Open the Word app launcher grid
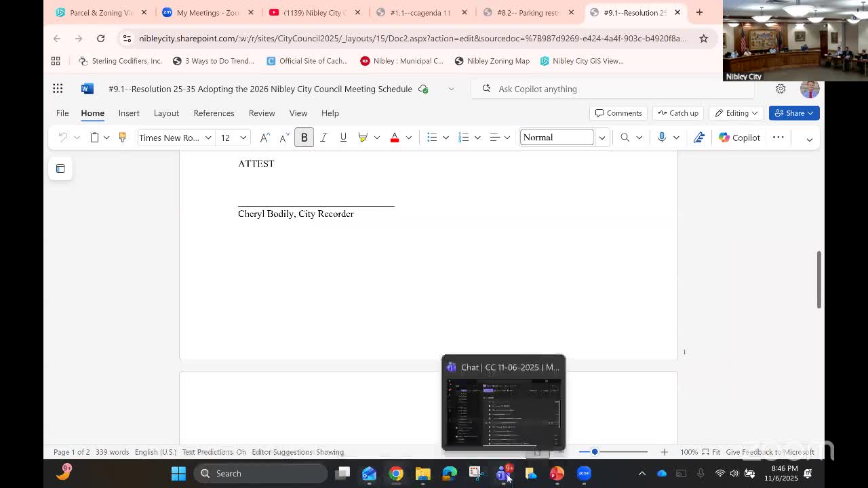868x488 pixels. tap(58, 89)
